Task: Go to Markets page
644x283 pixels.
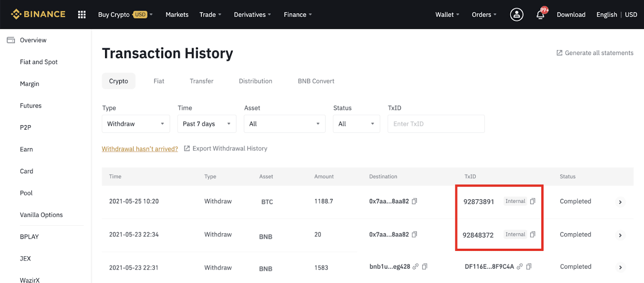Action: (x=177, y=14)
